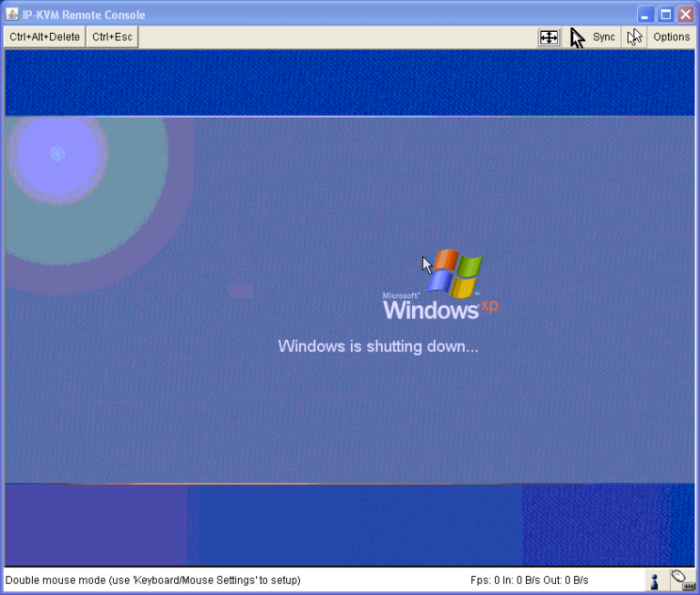Viewport: 700px width, 595px height.
Task: Click the keyboard/mouse status icon in the status bar
Action: pos(683,580)
